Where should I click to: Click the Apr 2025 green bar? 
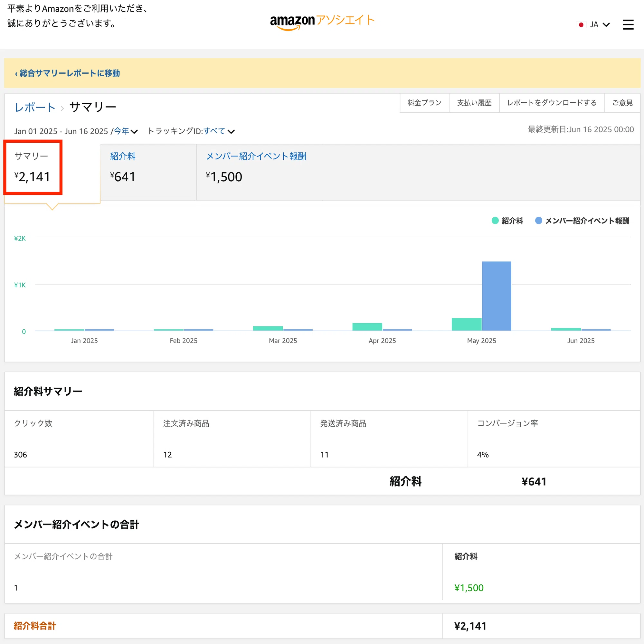point(367,327)
